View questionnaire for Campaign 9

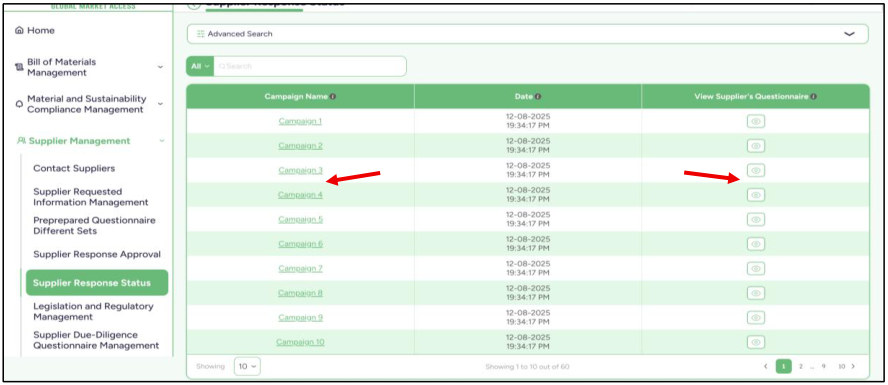tap(755, 318)
